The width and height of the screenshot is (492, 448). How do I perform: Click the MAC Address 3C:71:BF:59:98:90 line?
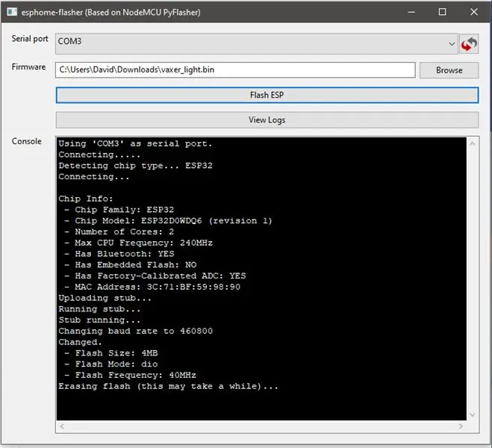152,287
